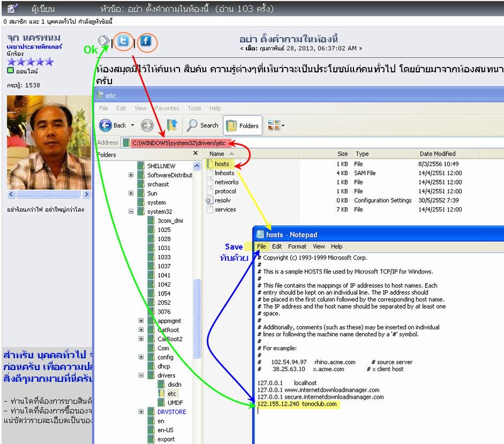Expand the appmgmt folder node
This screenshot has height=444, width=504.
(x=141, y=321)
